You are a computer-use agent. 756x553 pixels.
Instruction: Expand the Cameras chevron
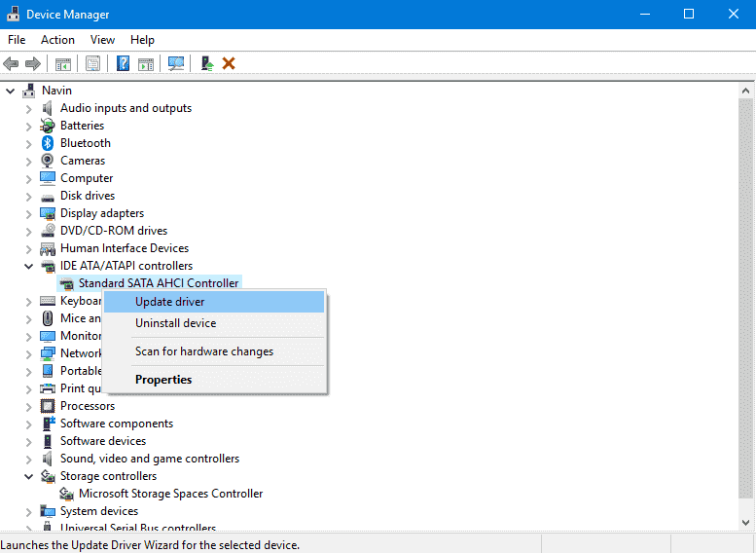coord(28,162)
